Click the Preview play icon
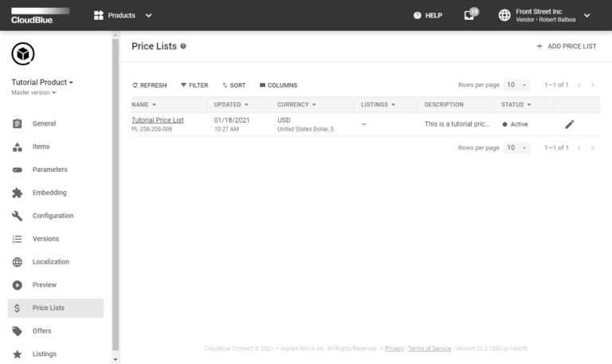Screen dimensions: 612x364 click(x=18, y=285)
